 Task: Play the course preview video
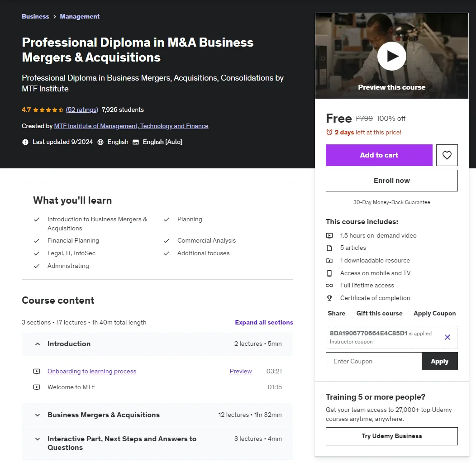[x=391, y=56]
